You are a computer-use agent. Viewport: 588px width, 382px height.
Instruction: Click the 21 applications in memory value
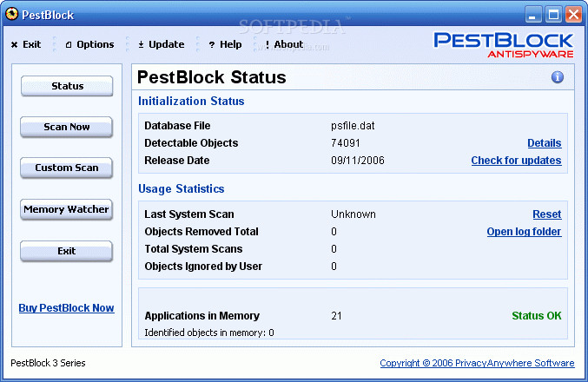(336, 316)
